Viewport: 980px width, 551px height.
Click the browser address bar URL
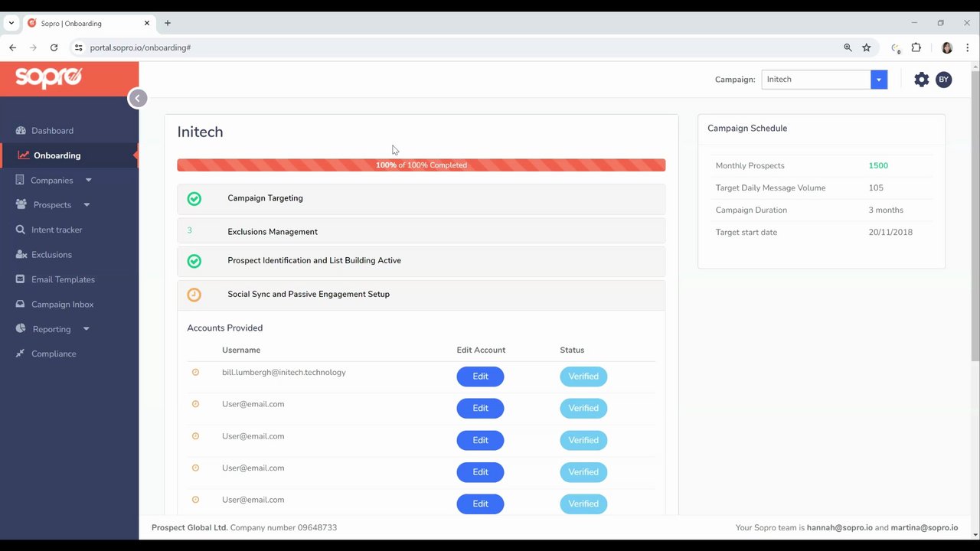140,47
